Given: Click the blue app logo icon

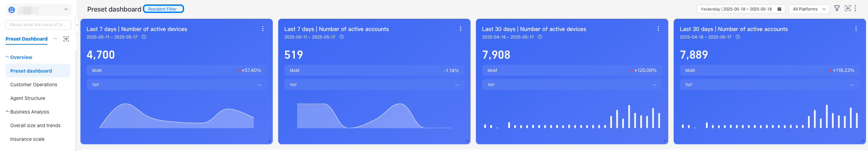Looking at the screenshot, I should click(x=12, y=10).
